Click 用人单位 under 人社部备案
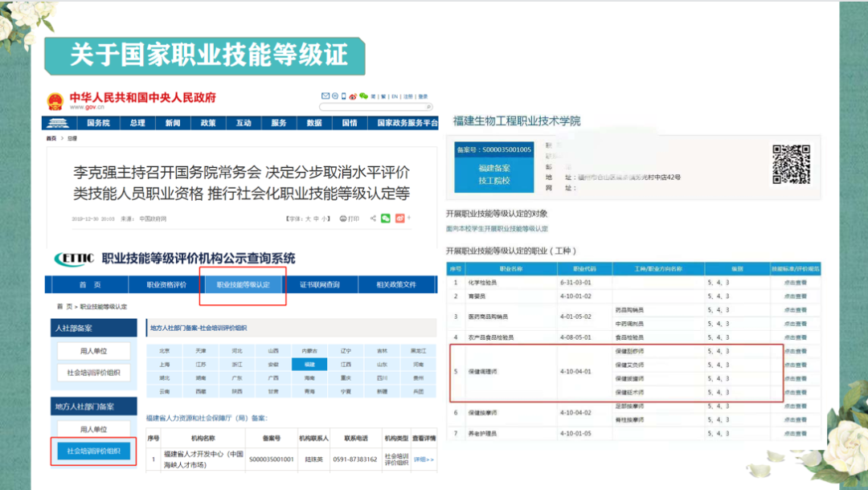The height and width of the screenshot is (490, 868). [x=93, y=350]
